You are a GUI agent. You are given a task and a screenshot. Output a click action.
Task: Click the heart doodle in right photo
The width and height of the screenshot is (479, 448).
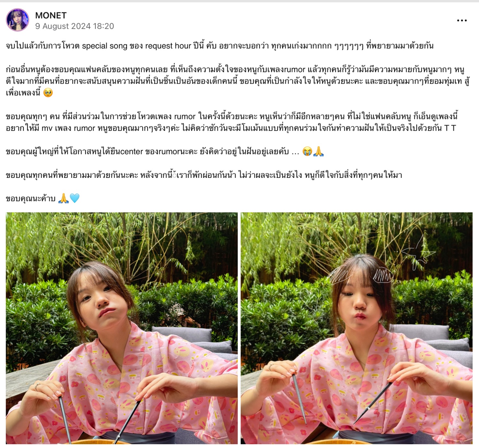(309, 298)
